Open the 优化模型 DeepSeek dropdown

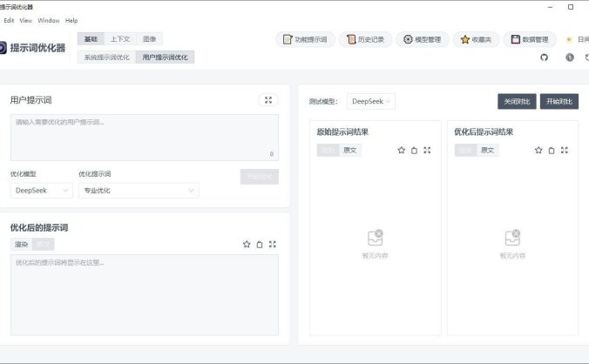click(x=42, y=191)
